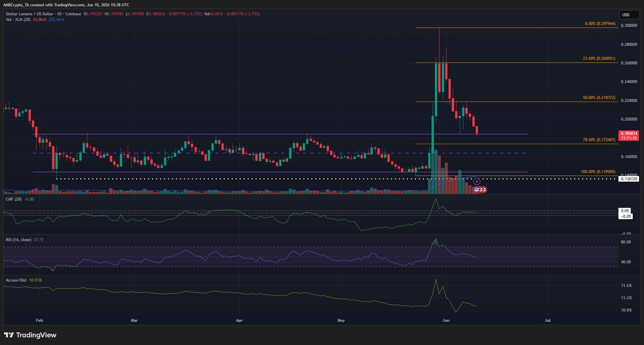Click the RSI 40.00 axis label
The image size is (644, 345).
pyautogui.click(x=626, y=262)
